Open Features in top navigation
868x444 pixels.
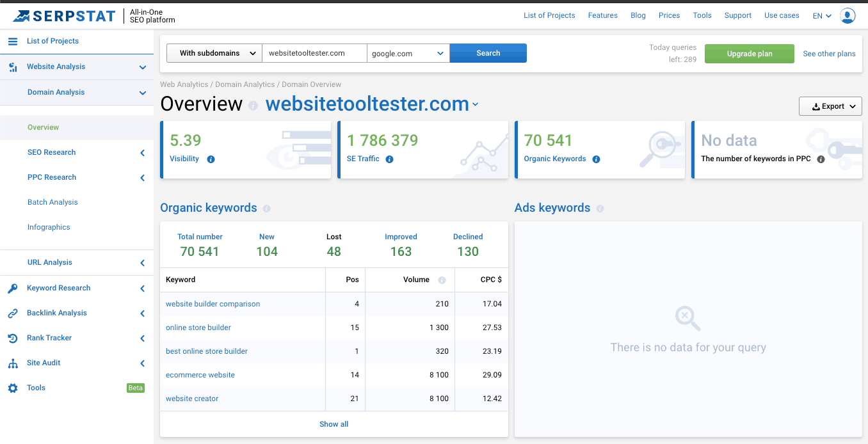click(x=603, y=15)
